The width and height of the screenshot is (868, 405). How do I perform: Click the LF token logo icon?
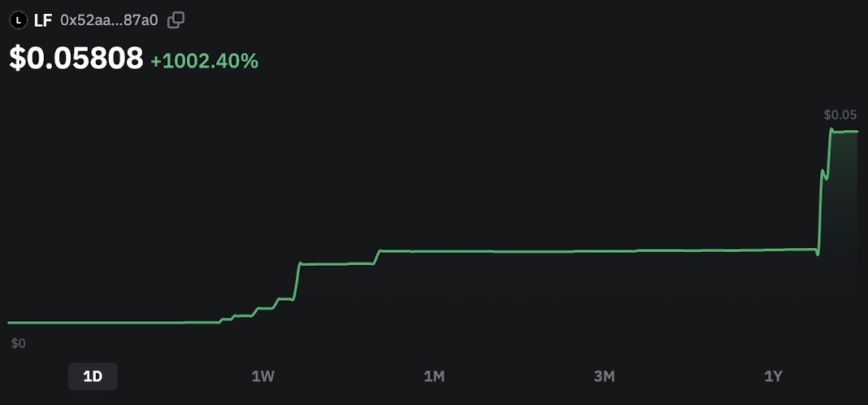pos(19,20)
